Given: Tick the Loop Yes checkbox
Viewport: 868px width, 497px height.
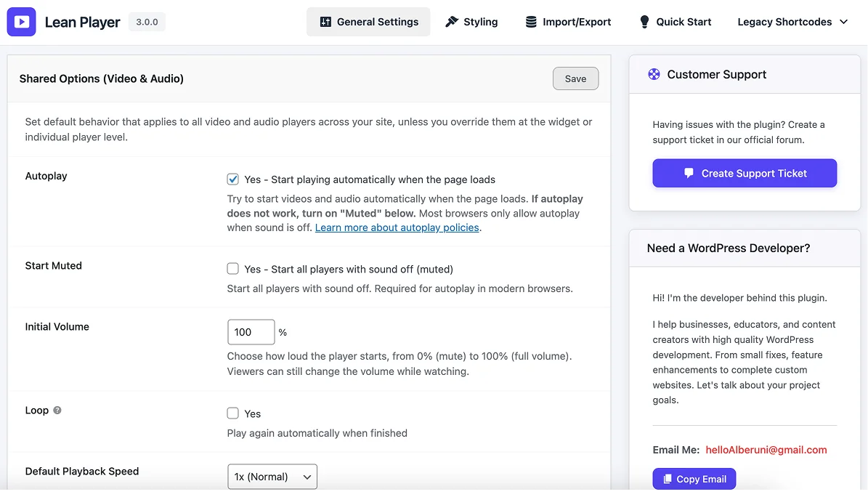Looking at the screenshot, I should pyautogui.click(x=233, y=413).
